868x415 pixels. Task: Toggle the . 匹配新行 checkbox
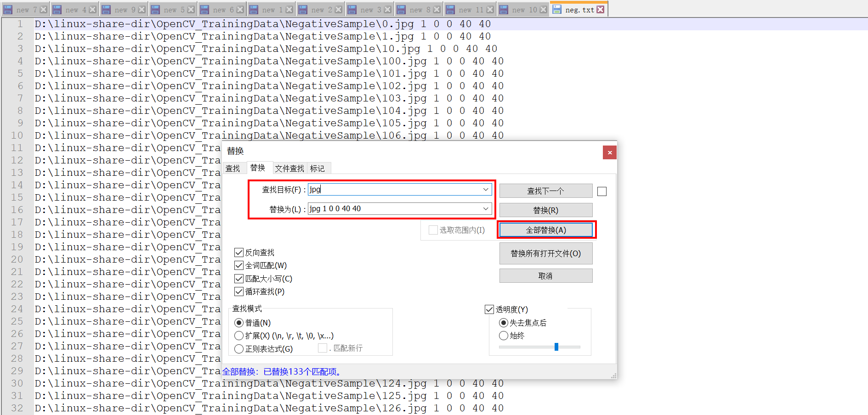pyautogui.click(x=323, y=348)
